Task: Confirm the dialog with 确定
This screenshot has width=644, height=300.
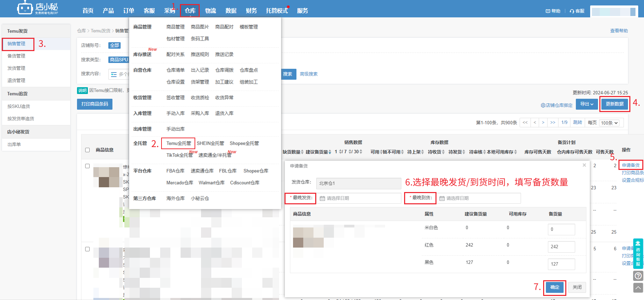Action: pyautogui.click(x=555, y=287)
